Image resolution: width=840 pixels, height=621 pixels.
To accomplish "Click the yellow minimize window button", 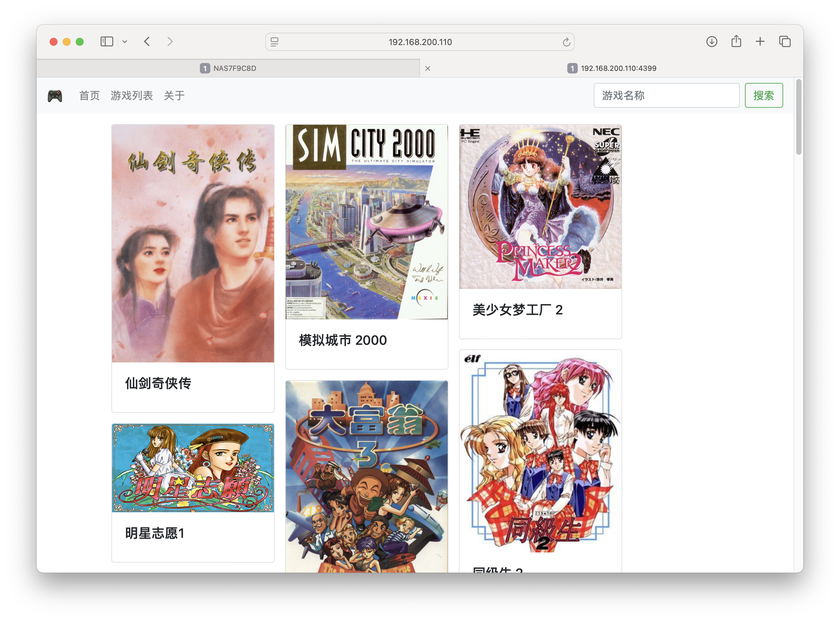I will [x=67, y=42].
